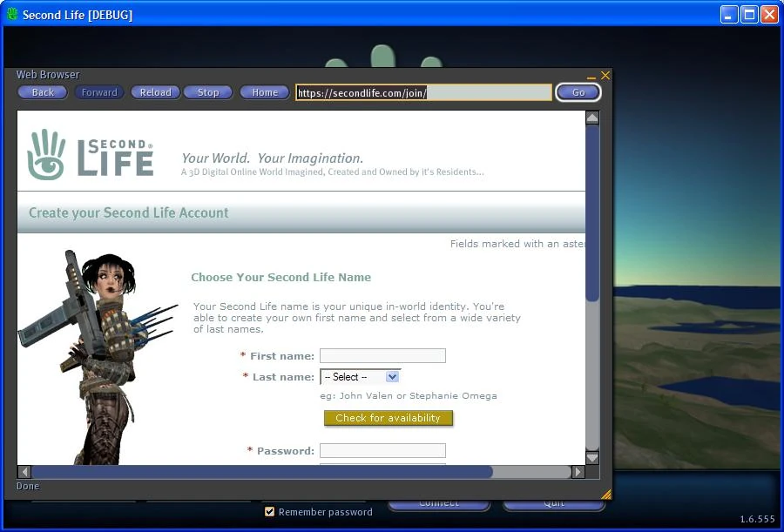Click the Forward navigation button
Screen dimensions: 784x532
99,92
